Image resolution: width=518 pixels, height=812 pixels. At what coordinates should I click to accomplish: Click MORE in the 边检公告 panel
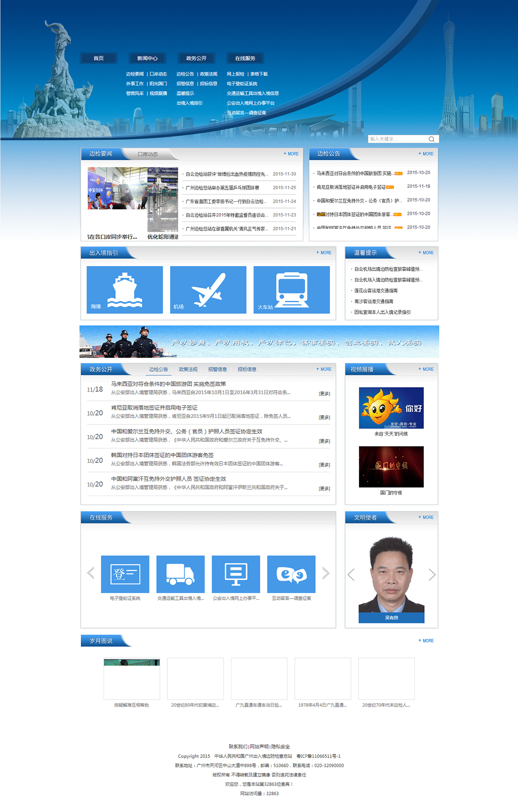point(426,154)
